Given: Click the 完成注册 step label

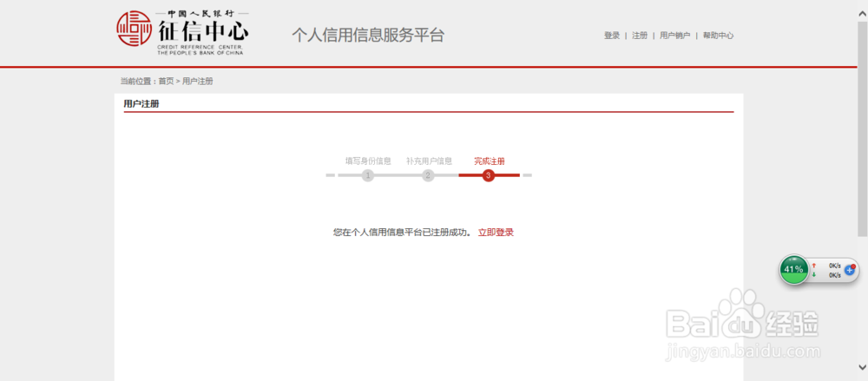Looking at the screenshot, I should [x=490, y=161].
